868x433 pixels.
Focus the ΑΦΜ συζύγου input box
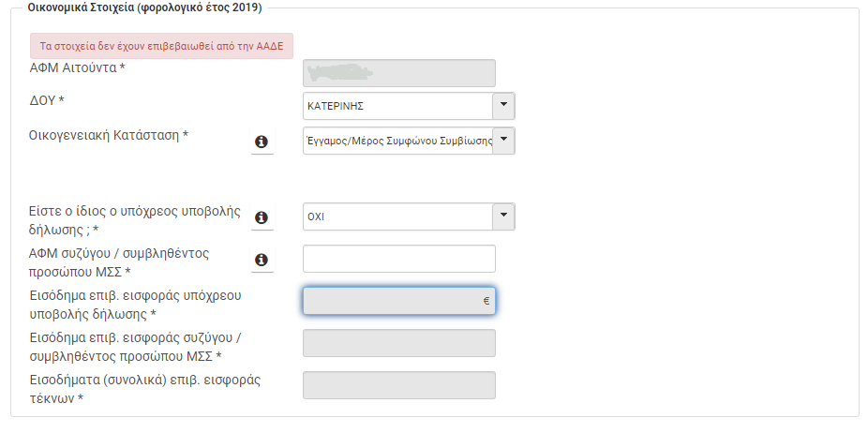(x=399, y=260)
